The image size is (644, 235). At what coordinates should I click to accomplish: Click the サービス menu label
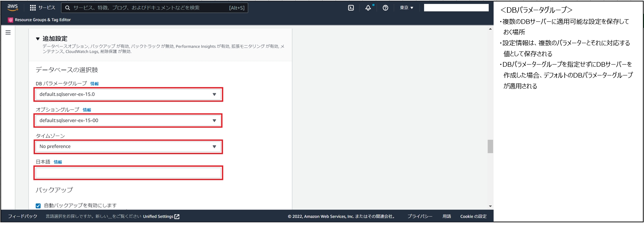pyautogui.click(x=47, y=8)
